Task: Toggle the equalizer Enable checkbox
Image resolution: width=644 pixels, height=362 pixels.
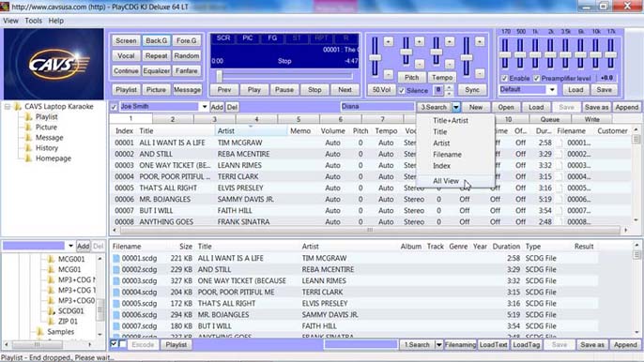Action: point(504,78)
